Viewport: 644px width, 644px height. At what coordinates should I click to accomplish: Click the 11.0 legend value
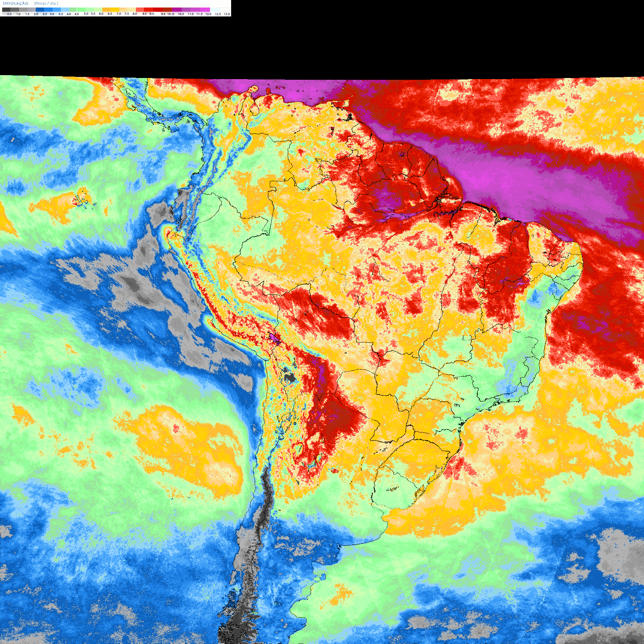(191, 14)
